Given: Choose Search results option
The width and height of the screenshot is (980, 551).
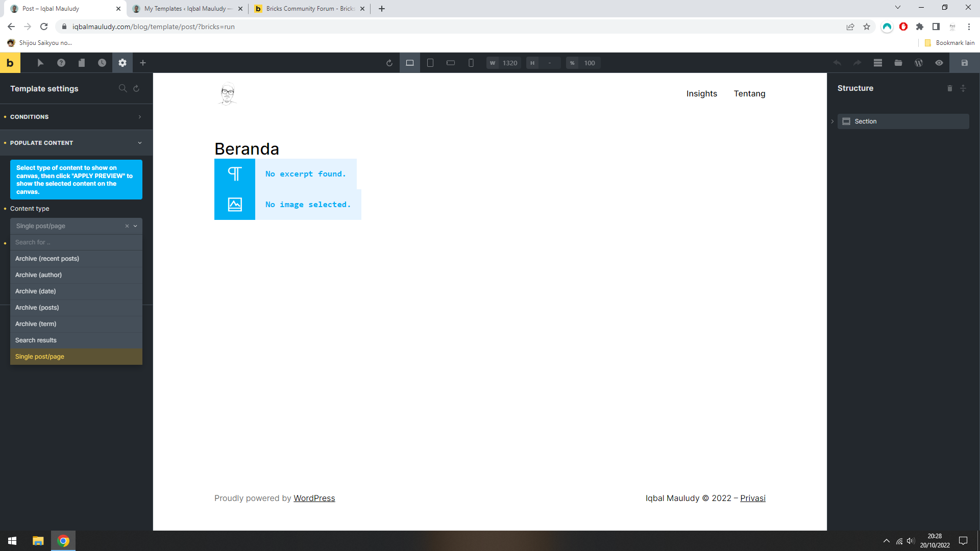Looking at the screenshot, I should point(76,340).
